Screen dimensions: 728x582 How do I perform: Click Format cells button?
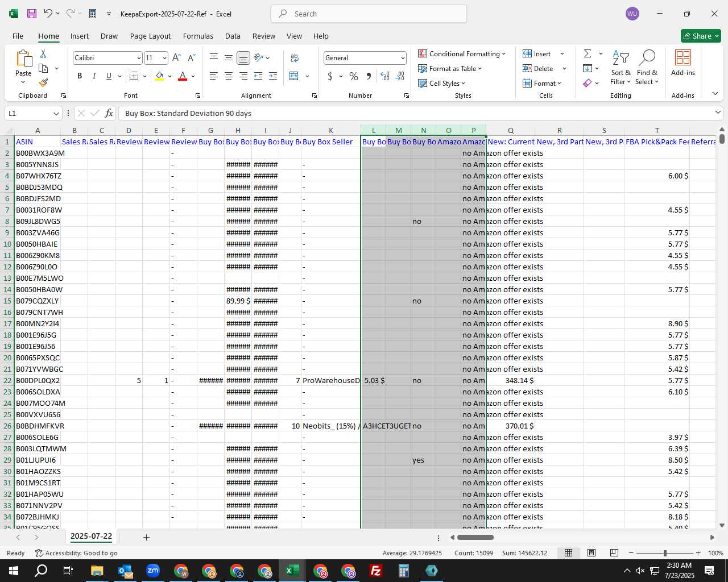click(x=542, y=84)
